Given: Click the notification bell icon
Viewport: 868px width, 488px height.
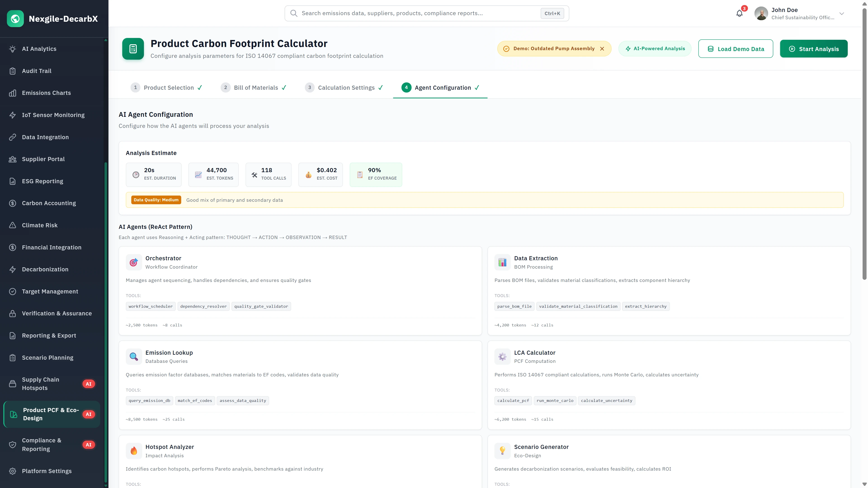Looking at the screenshot, I should (x=739, y=13).
